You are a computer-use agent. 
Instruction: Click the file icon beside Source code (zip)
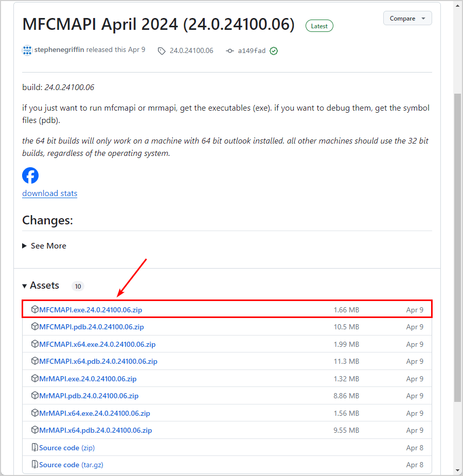[x=34, y=448]
